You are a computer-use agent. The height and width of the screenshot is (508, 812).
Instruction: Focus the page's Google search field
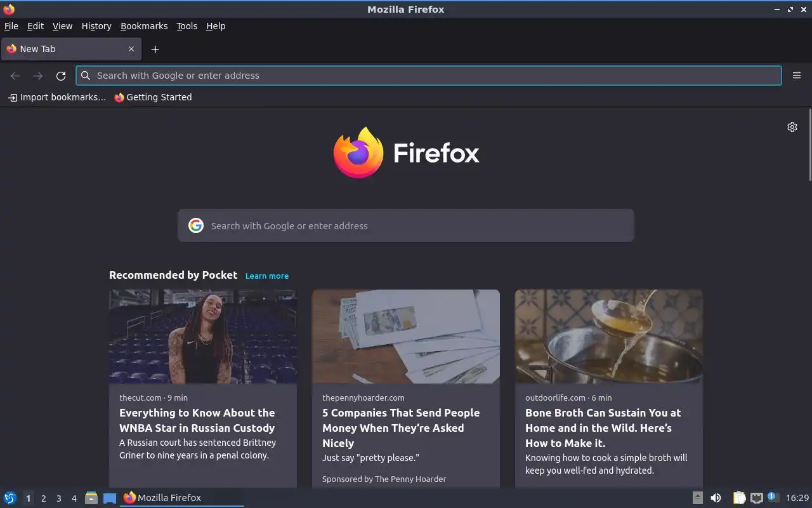(406, 225)
